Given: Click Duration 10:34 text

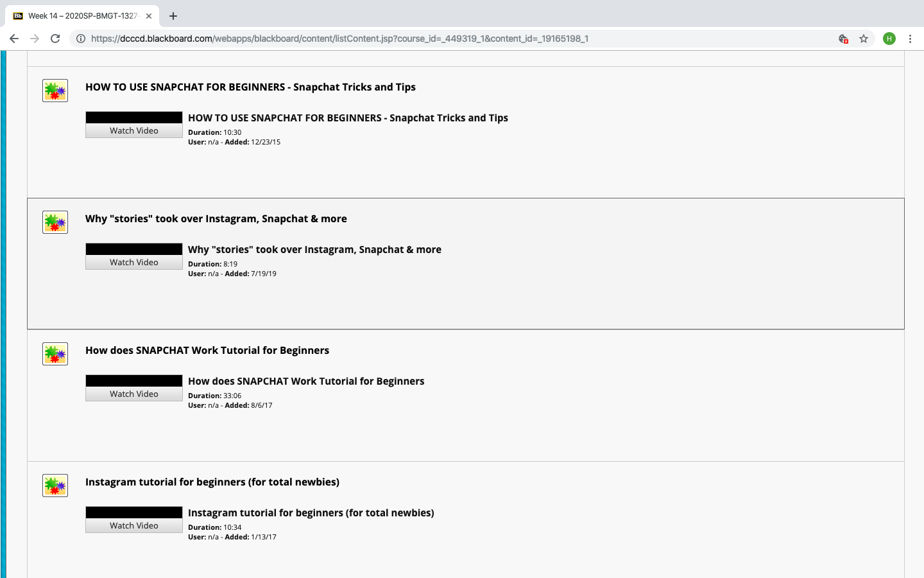Looking at the screenshot, I should coord(215,527).
